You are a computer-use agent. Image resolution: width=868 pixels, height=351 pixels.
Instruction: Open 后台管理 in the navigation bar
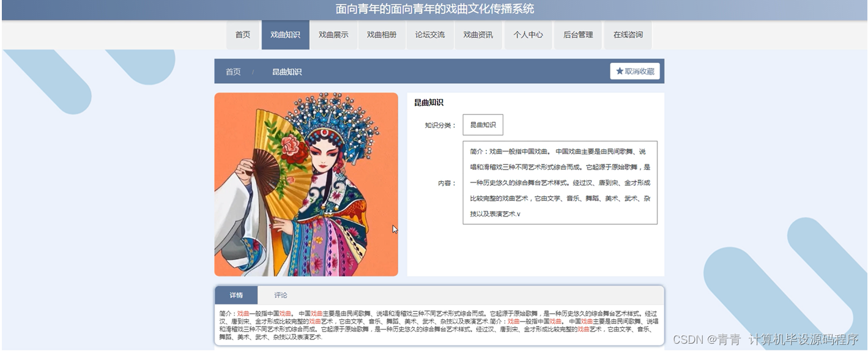(578, 35)
